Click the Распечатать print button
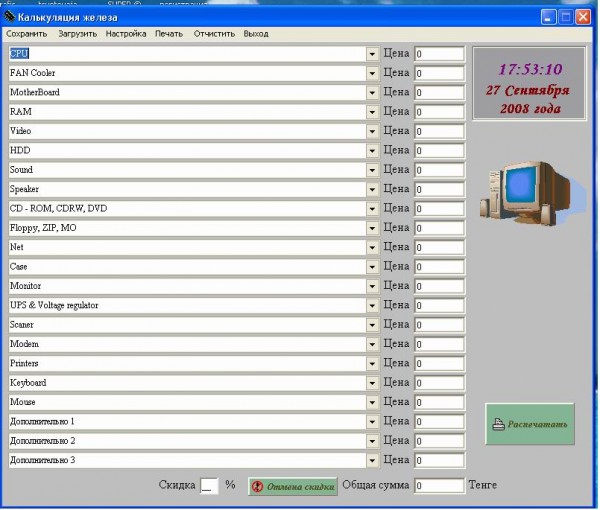This screenshot has width=600, height=510. pos(530,424)
